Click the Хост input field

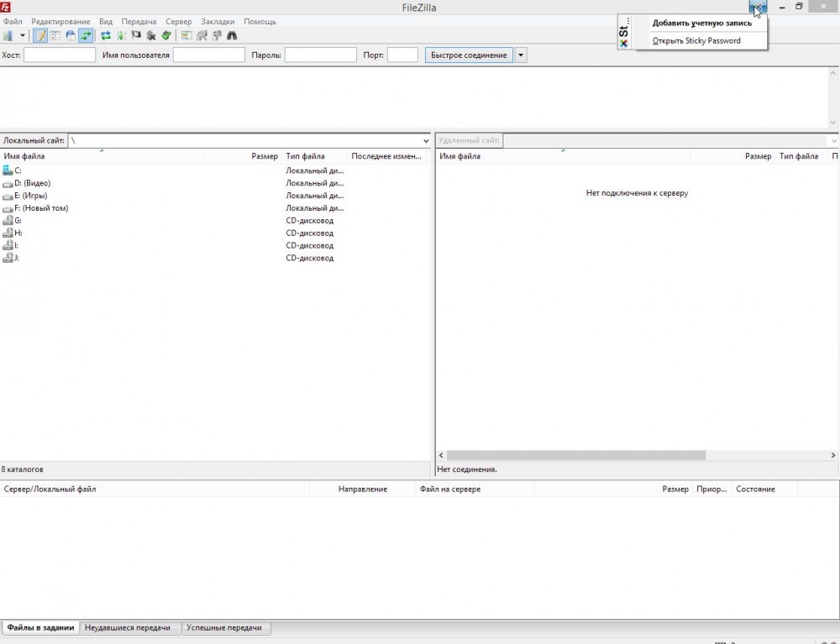click(60, 55)
